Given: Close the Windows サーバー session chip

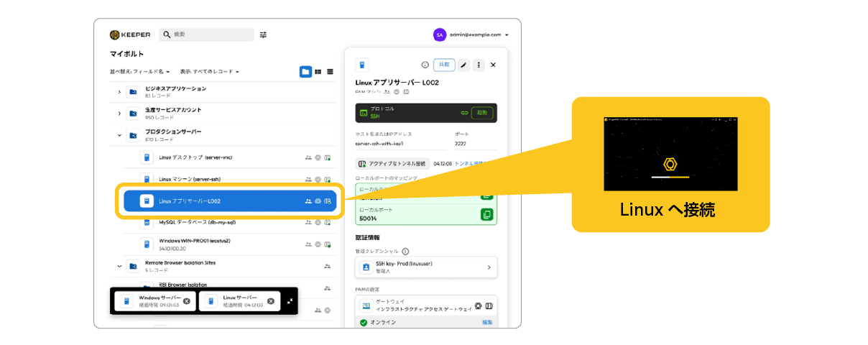Looking at the screenshot, I should 186,301.
